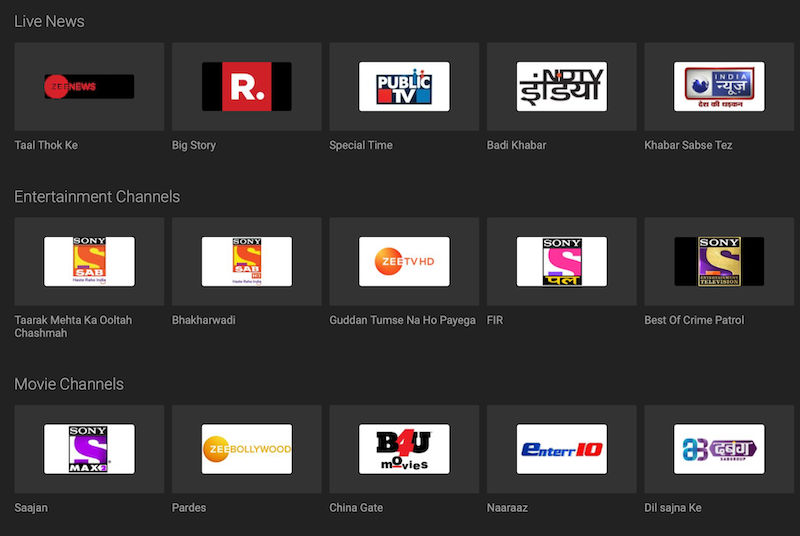Open the Khabar Sabse Tez title
This screenshot has height=536, width=800.
coord(688,145)
